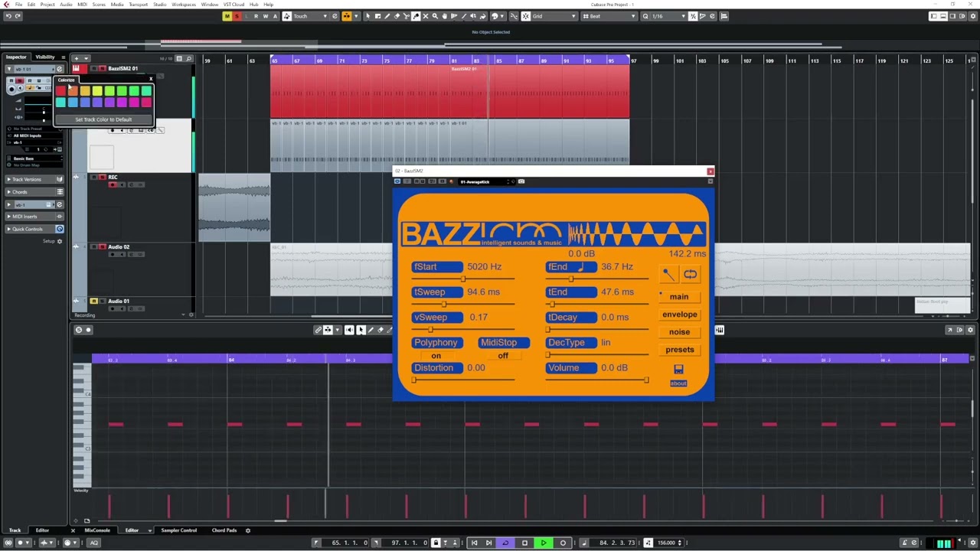Viewport: 980px width, 551px height.
Task: Click the transport Record button
Action: click(x=563, y=543)
